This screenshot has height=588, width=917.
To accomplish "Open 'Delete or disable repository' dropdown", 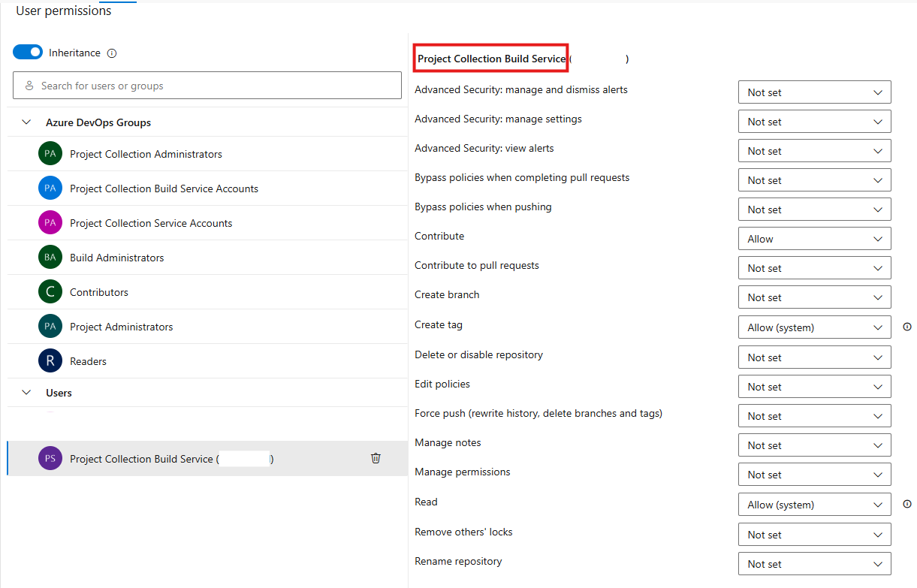I will (815, 357).
